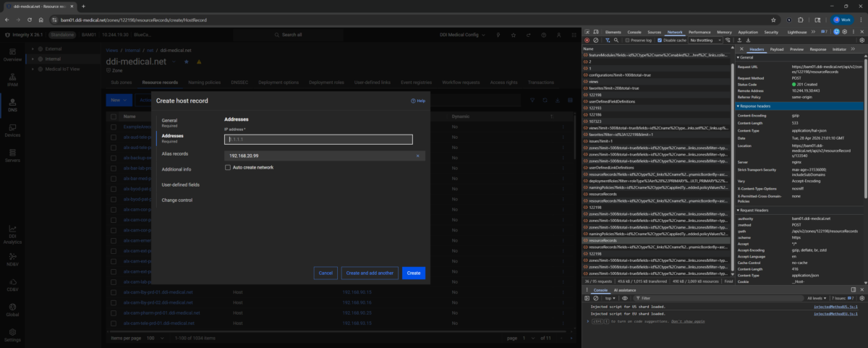Open the All levels dropdown
868x348 pixels.
[x=816, y=297]
